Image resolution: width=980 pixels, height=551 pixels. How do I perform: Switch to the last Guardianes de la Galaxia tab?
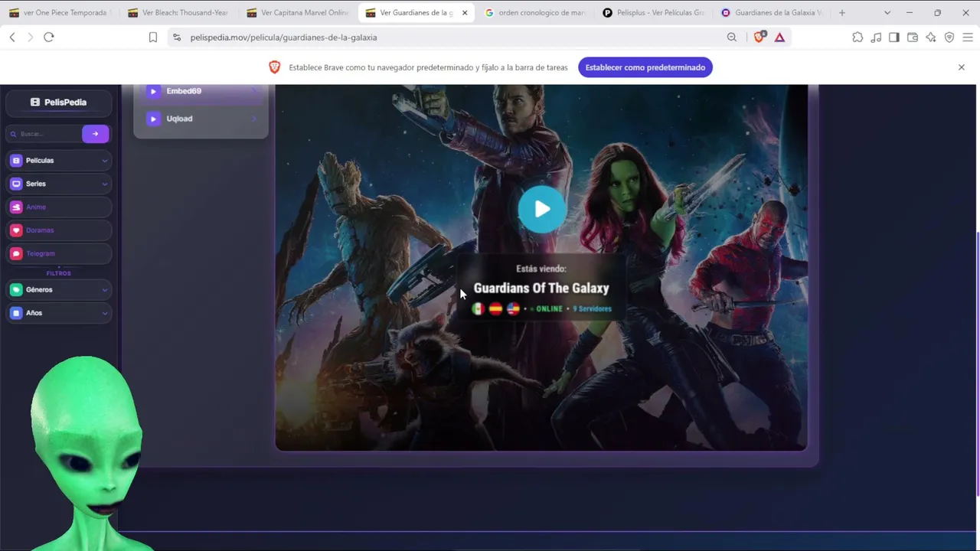click(772, 13)
